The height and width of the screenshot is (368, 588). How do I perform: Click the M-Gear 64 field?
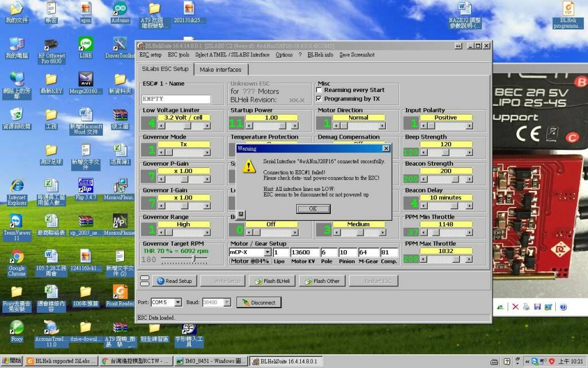pos(368,252)
